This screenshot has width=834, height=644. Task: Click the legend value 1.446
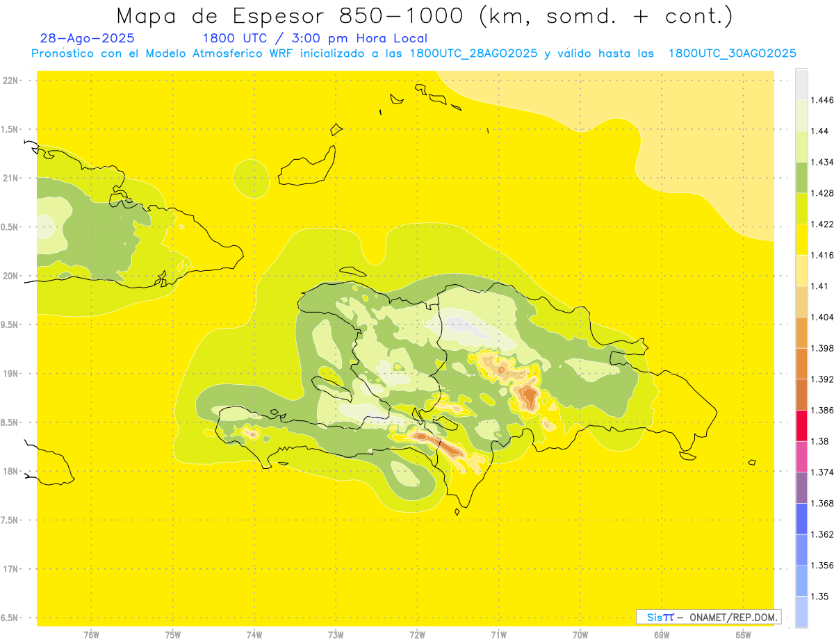(822, 100)
